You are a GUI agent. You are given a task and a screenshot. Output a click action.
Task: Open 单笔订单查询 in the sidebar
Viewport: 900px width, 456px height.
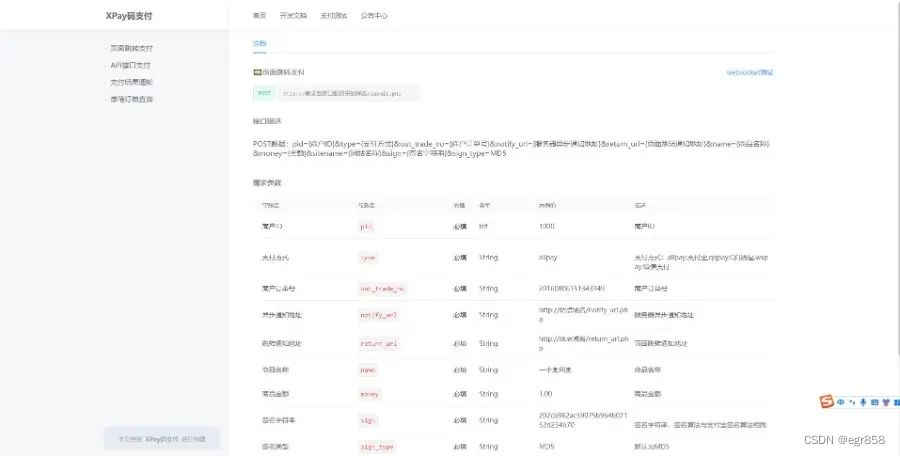click(x=131, y=99)
